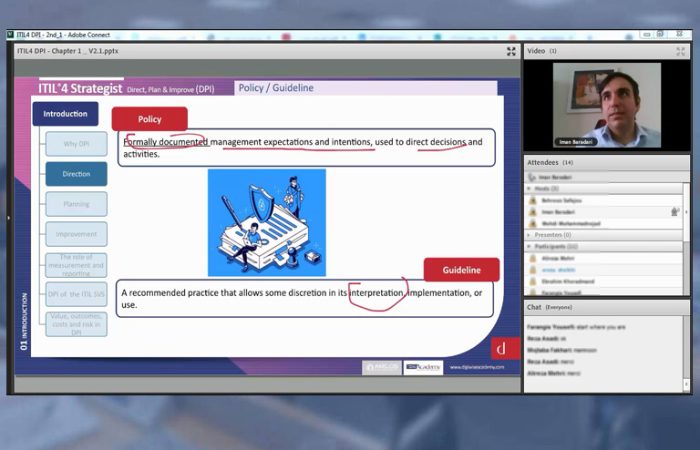Select the 'Why DPI' slide navigation item

pyautogui.click(x=76, y=144)
